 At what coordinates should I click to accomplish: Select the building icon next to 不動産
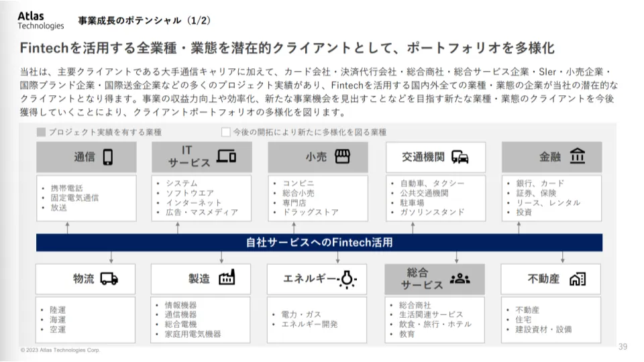(578, 279)
